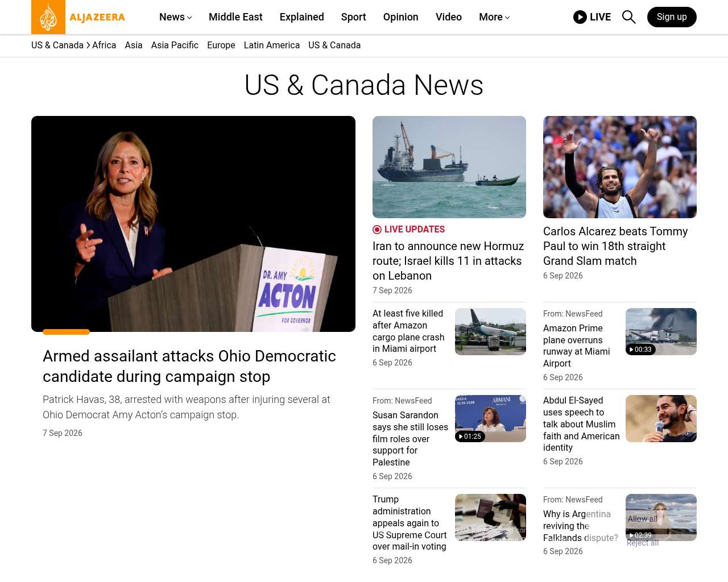Expand the News dropdown menu
The width and height of the screenshot is (728, 582).
[x=175, y=17]
